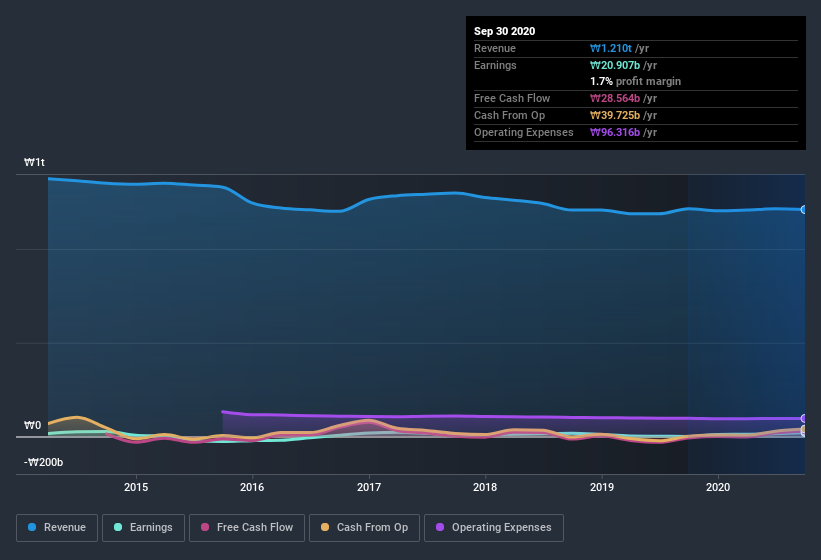
Task: Click the Earnings value ₩20.907b in tooltip
Action: (615, 65)
